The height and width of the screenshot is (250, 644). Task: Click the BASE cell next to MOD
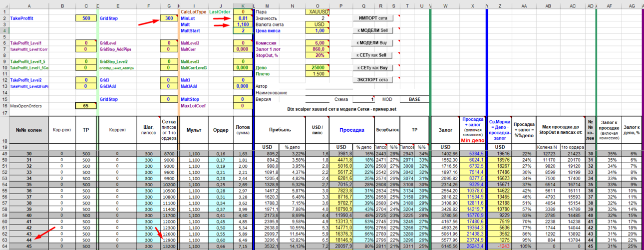coord(414,99)
